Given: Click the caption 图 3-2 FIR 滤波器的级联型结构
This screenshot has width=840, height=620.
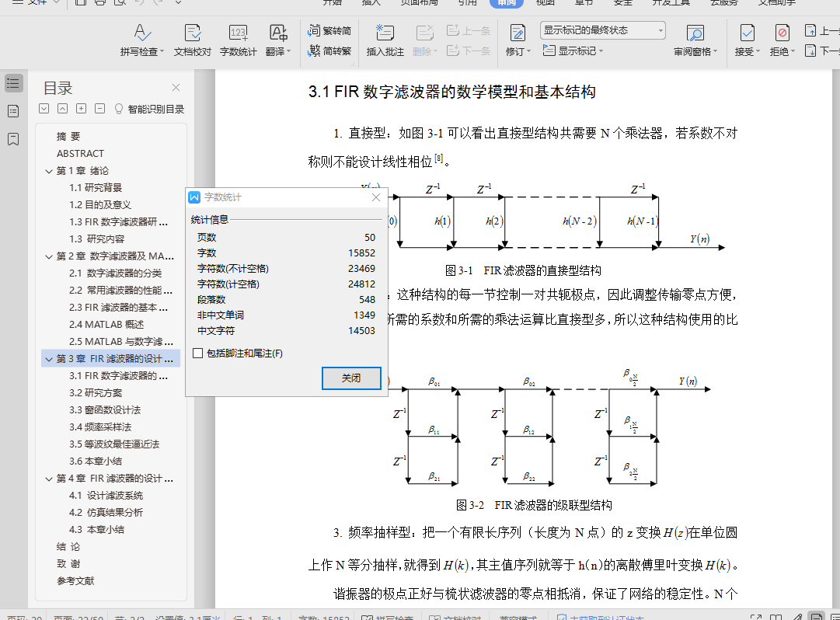Looking at the screenshot, I should 534,505.
